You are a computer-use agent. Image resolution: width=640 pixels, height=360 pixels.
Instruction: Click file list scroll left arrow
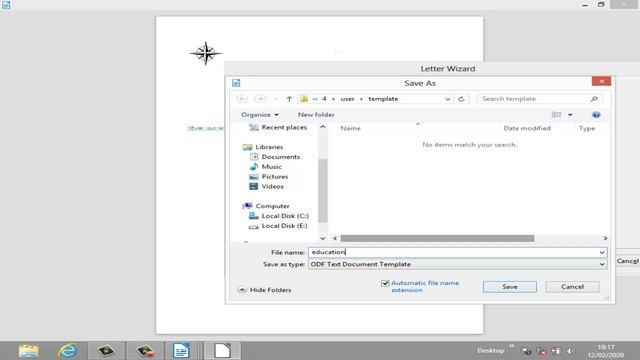tap(335, 238)
